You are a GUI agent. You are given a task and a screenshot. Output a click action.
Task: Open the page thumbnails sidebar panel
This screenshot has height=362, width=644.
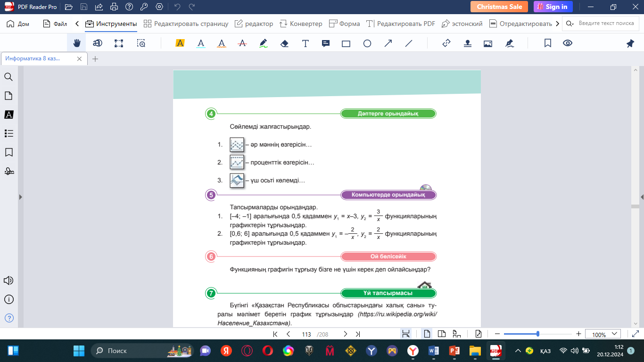pyautogui.click(x=8, y=96)
